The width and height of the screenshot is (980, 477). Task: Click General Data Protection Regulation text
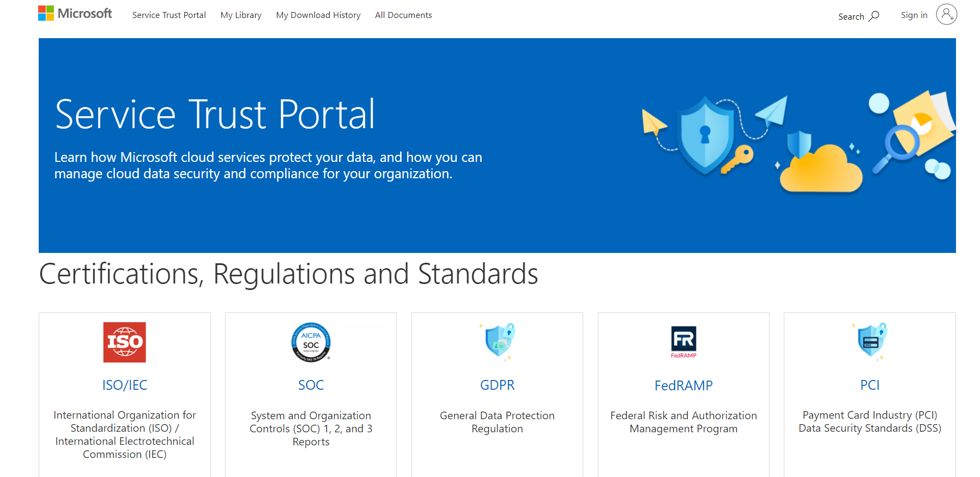[497, 422]
